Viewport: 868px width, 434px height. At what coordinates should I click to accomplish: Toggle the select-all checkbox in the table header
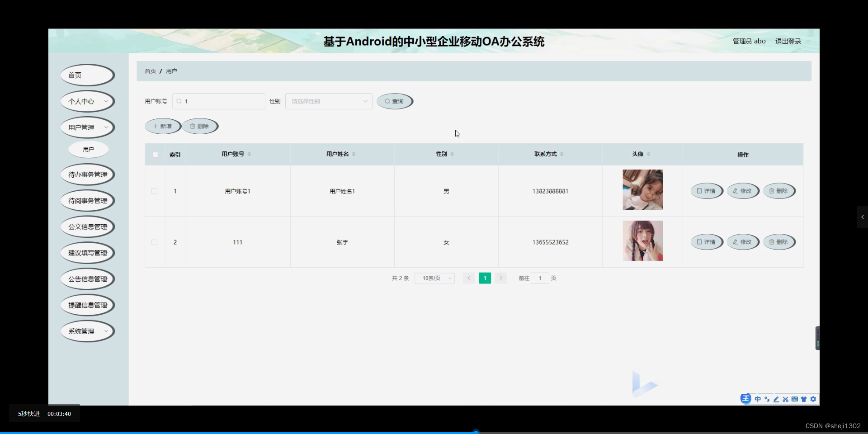[155, 154]
